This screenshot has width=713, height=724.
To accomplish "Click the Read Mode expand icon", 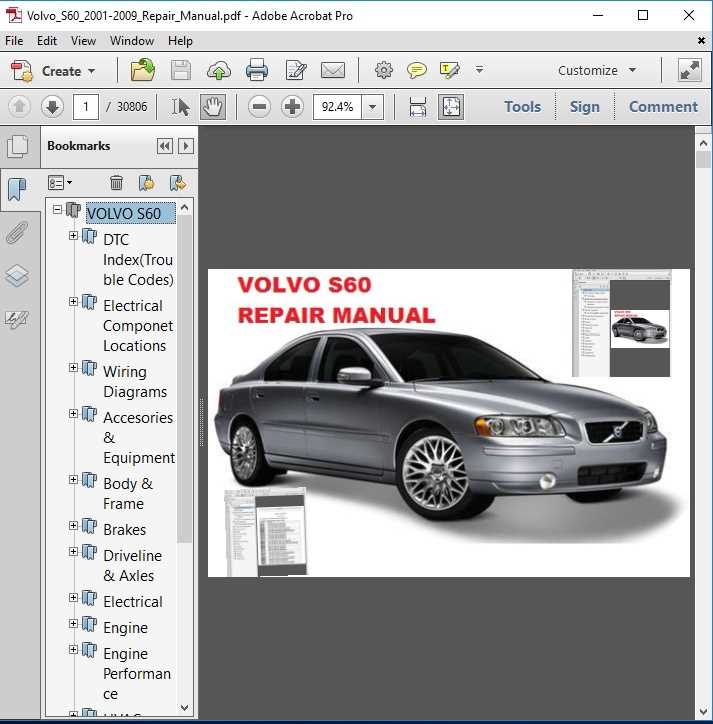I will (x=689, y=70).
